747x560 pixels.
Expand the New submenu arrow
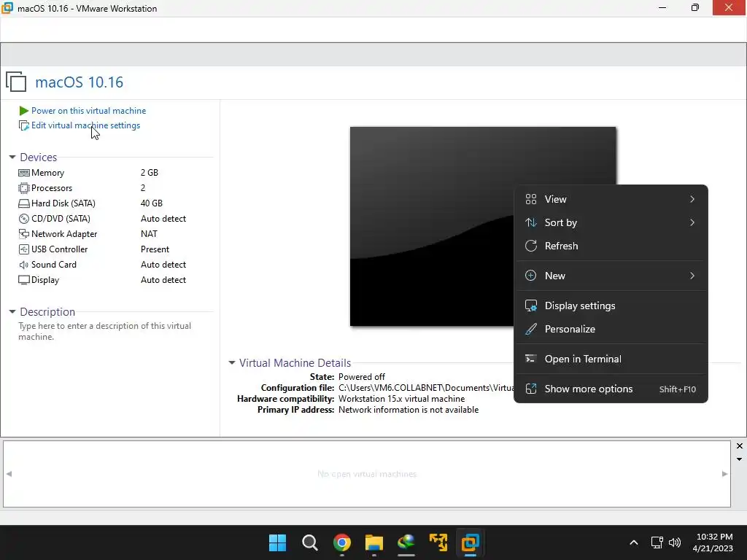pos(692,276)
